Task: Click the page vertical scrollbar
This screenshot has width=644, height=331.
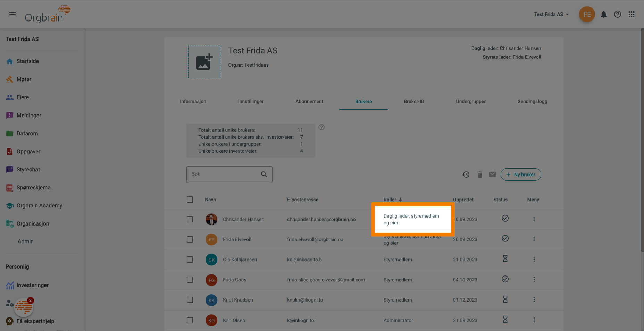Action: click(642, 140)
